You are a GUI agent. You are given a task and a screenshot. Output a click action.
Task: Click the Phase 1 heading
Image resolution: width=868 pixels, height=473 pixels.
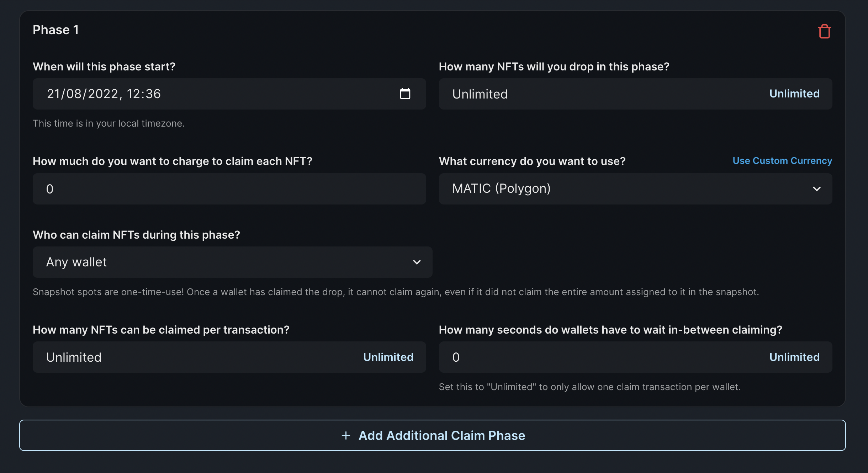point(55,30)
